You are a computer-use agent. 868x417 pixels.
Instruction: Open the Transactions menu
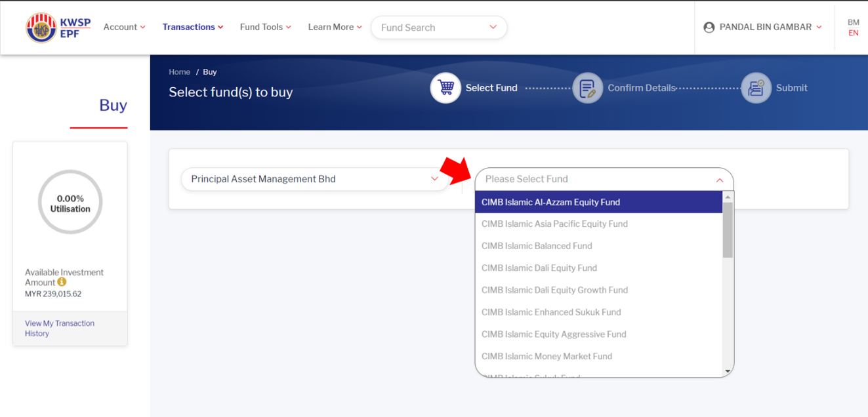(x=193, y=27)
